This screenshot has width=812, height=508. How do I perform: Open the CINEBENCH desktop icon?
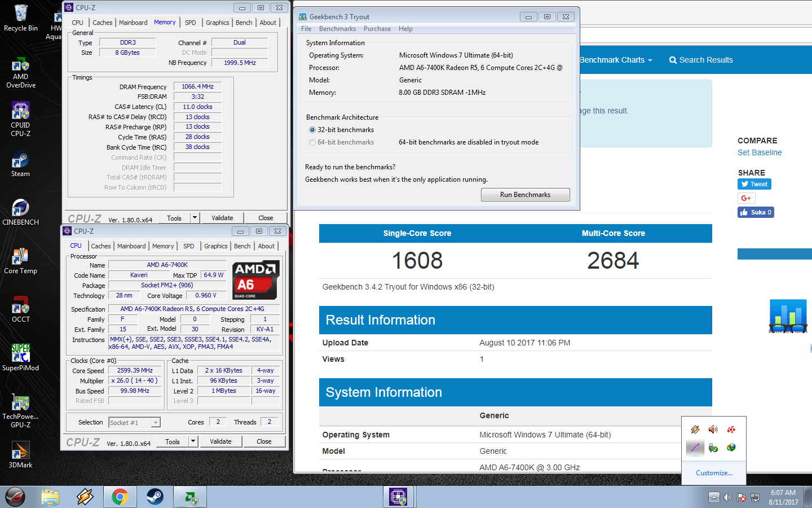(21, 212)
